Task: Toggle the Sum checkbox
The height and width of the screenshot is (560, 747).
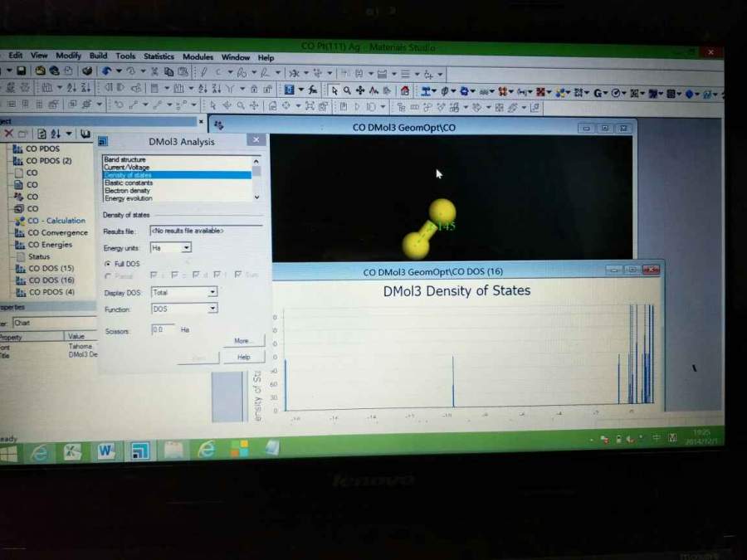Action: pos(238,275)
